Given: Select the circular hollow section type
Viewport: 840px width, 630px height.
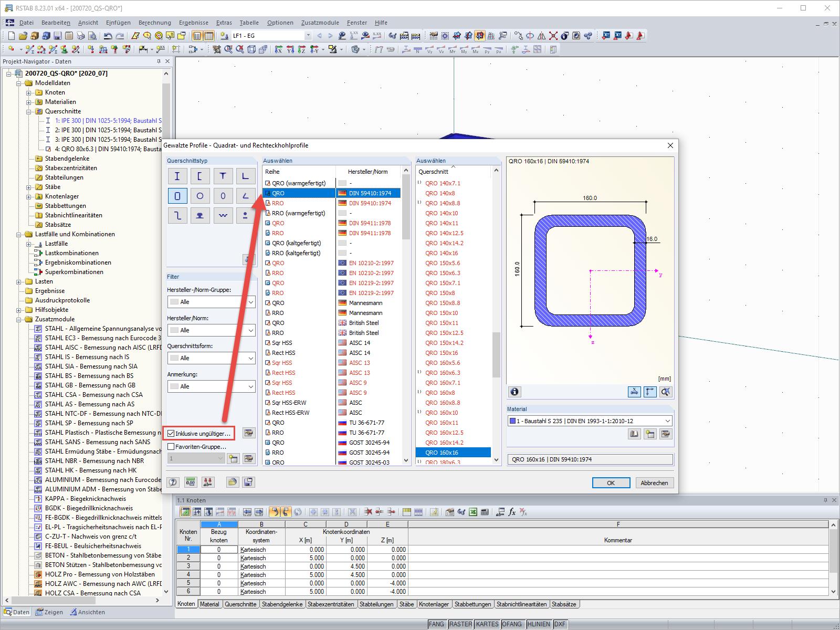Looking at the screenshot, I should click(200, 196).
